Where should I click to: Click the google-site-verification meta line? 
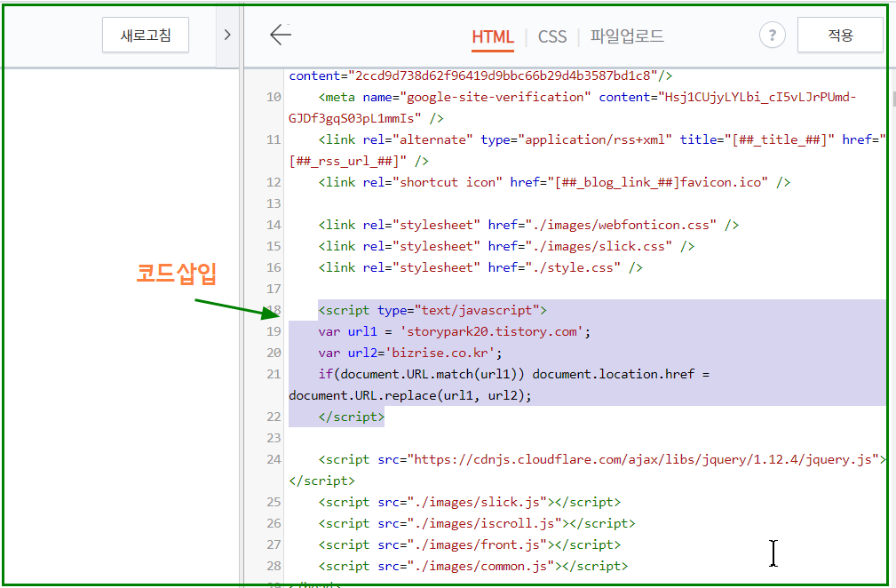click(588, 97)
